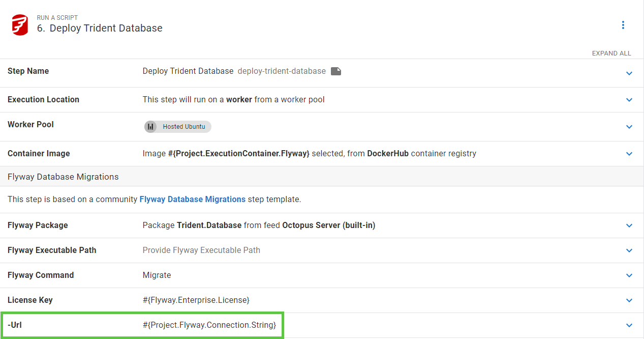Expand the Container Image section
Image resolution: width=644 pixels, height=339 pixels.
629,153
